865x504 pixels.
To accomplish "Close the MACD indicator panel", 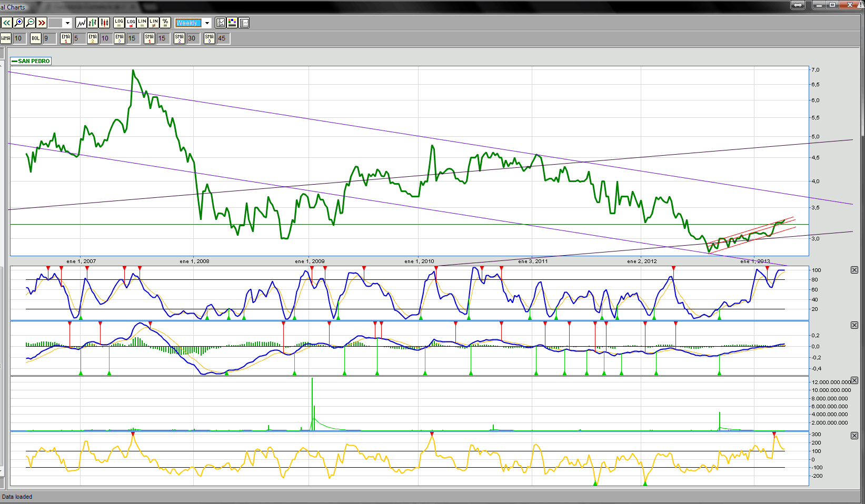I will pos(854,325).
